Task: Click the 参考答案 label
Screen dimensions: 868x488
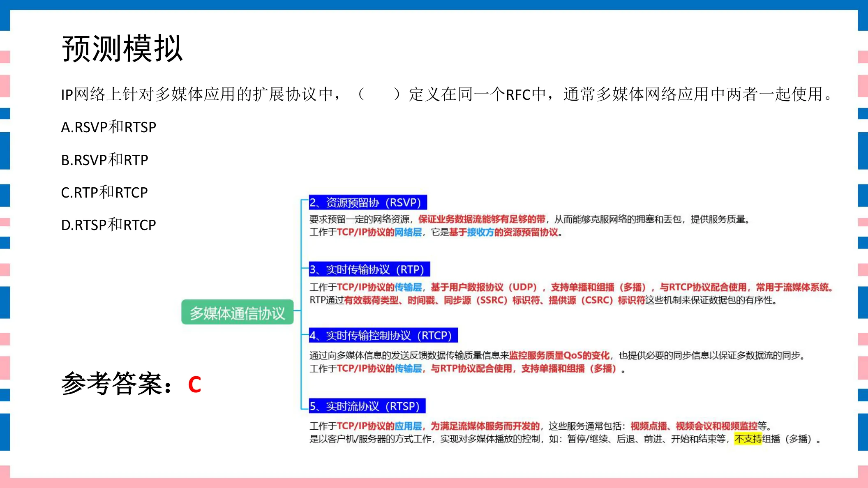Action: (117, 384)
